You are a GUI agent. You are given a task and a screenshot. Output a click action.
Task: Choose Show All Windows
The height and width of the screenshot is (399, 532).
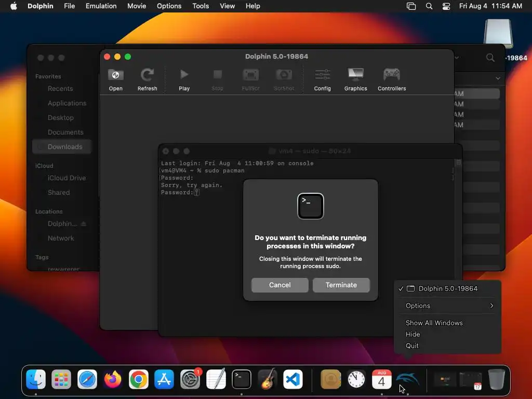point(434,323)
